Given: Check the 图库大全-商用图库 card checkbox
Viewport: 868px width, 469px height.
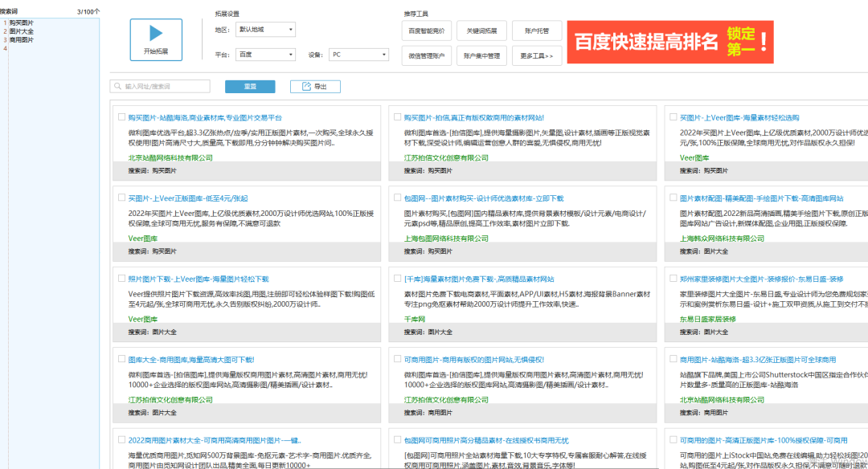Looking at the screenshot, I should (x=121, y=359).
